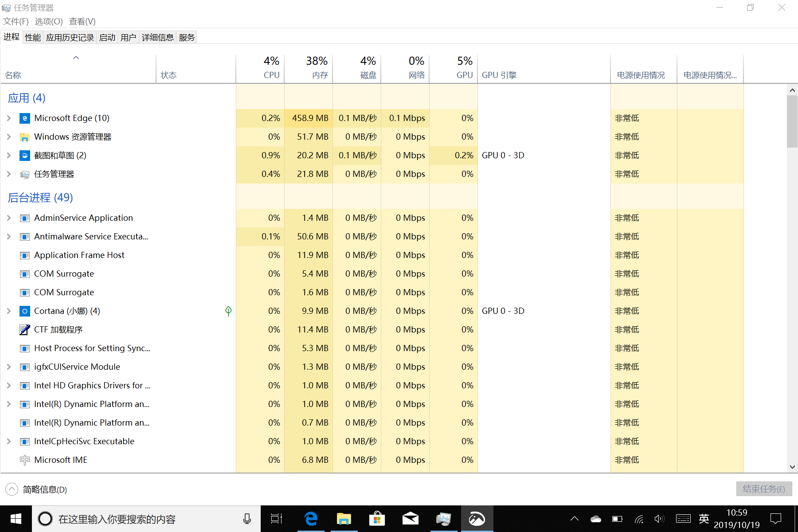This screenshot has height=532, width=798.
Task: Switch to the 用户 tab
Action: click(x=129, y=38)
